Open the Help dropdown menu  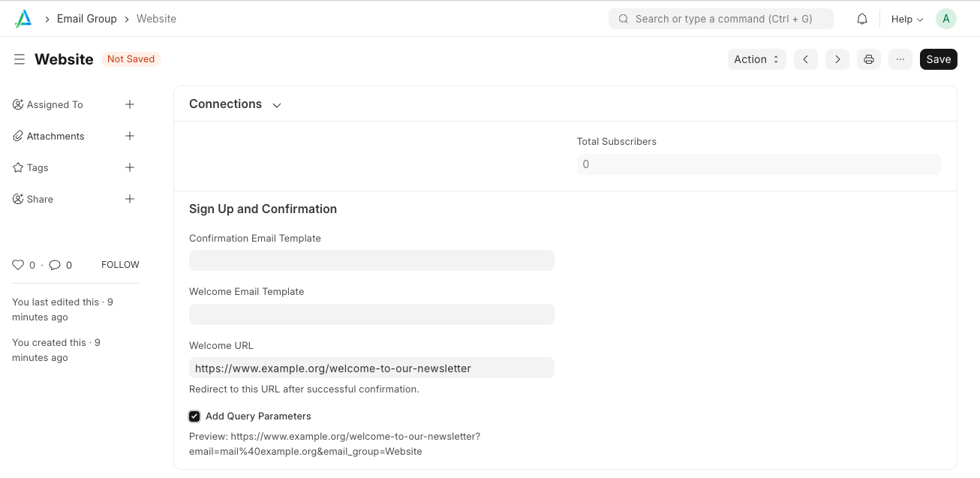point(906,19)
